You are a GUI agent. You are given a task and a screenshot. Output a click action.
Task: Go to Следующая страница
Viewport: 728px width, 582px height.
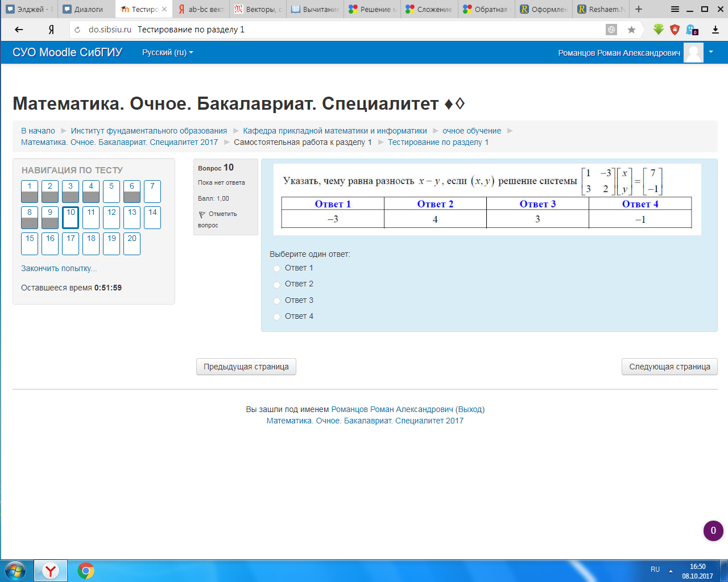(669, 367)
